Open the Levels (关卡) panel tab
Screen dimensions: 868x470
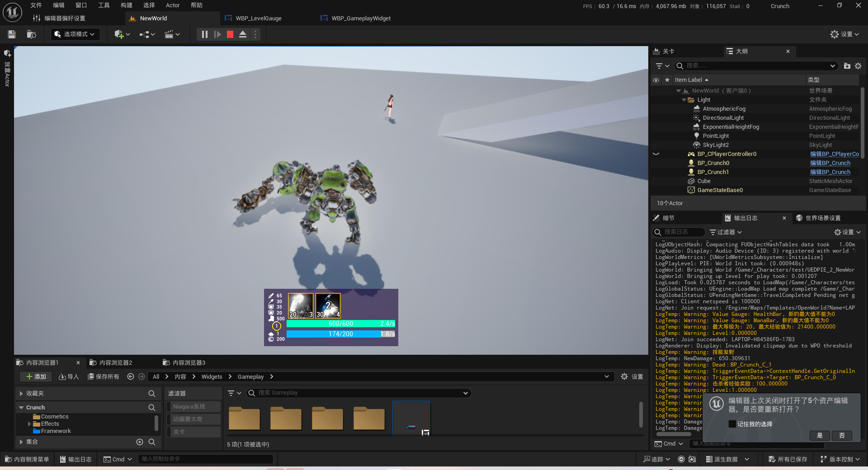pyautogui.click(x=668, y=52)
